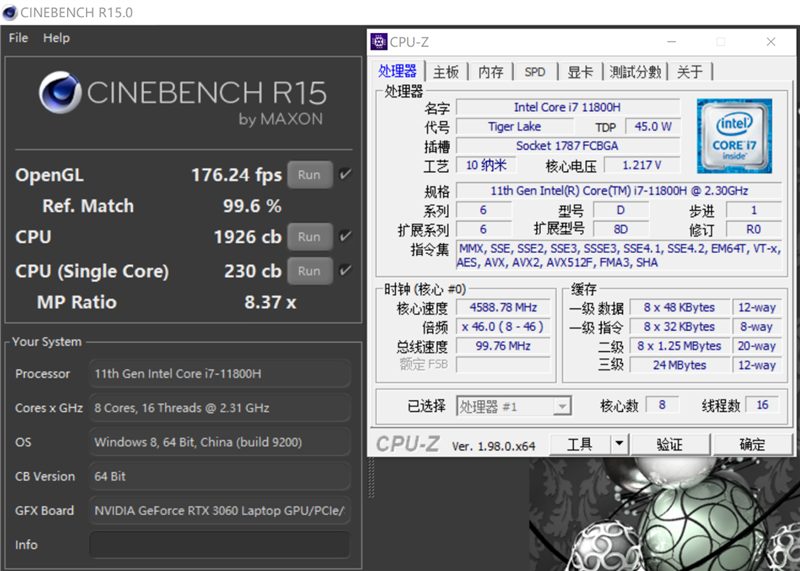Uncheck the CPU (Single Core) checkbox
Viewport: 800px width, 571px height.
(345, 270)
